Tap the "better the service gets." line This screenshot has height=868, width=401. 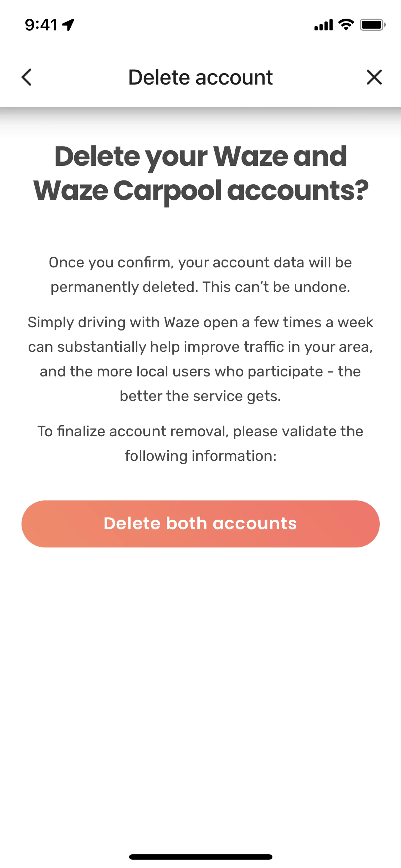tap(200, 396)
